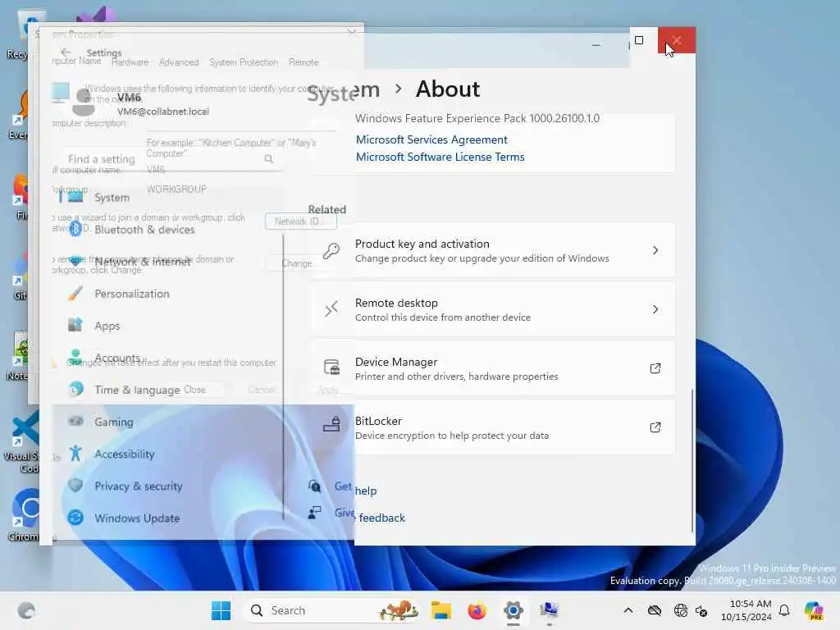
Task: Click the taskbar Search box
Action: pyautogui.click(x=332, y=610)
